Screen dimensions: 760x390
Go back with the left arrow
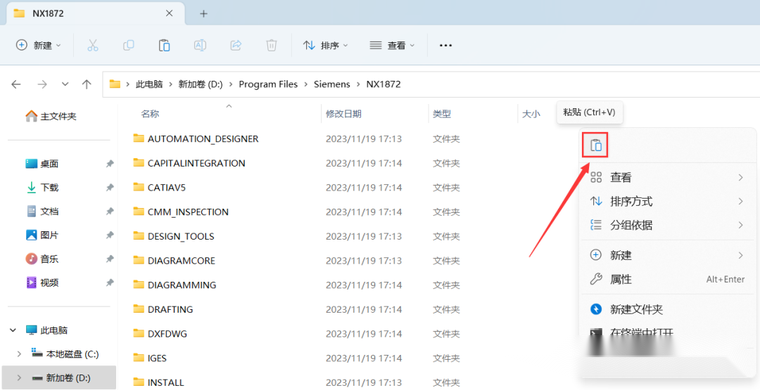(x=16, y=84)
